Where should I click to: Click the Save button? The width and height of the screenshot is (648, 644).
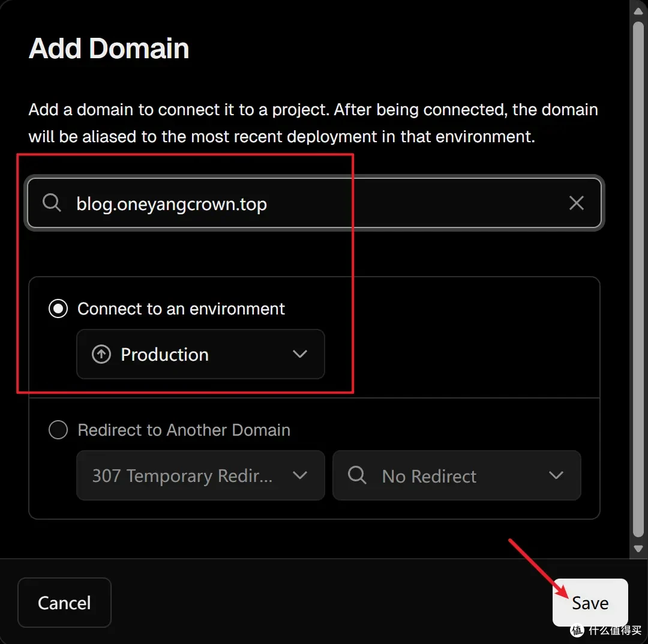click(590, 603)
